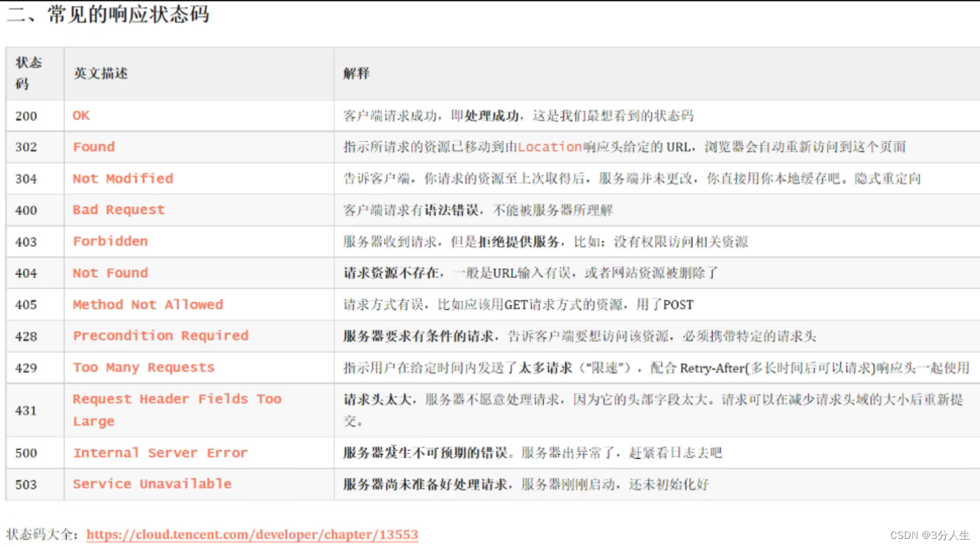Click the explanation starting 服务器要求有条件的请求
Image resolution: width=980 pixels, height=547 pixels.
(x=580, y=336)
